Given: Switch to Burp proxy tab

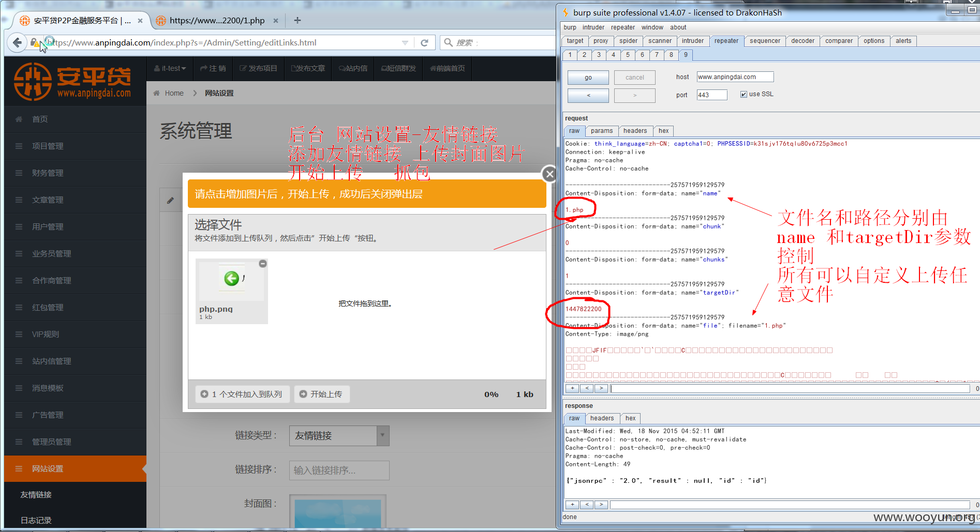Looking at the screenshot, I should pyautogui.click(x=601, y=41).
